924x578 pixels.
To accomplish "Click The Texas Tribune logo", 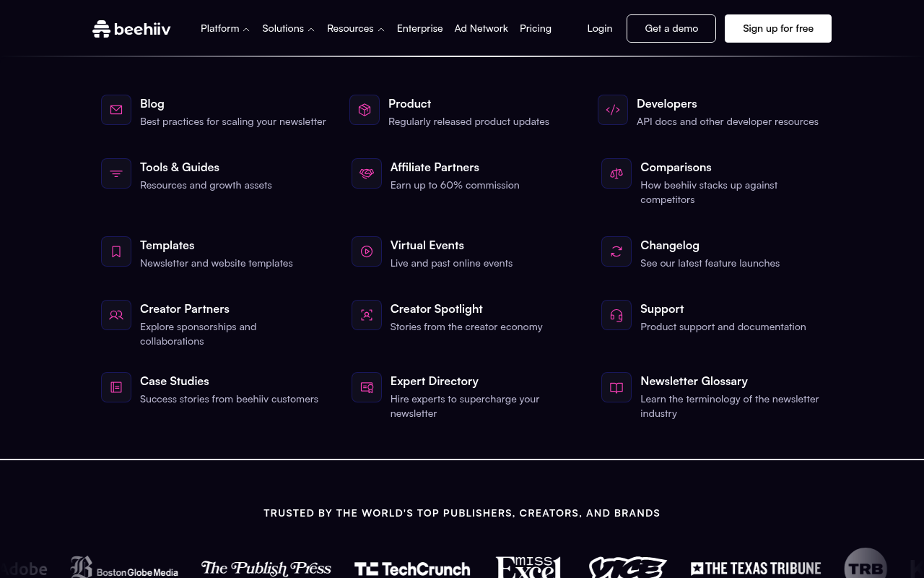I will click(756, 569).
